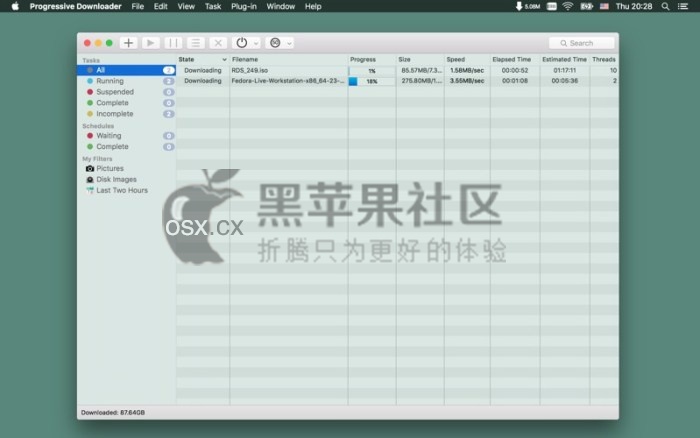700x438 pixels.
Task: Focus the Search field
Action: point(581,43)
